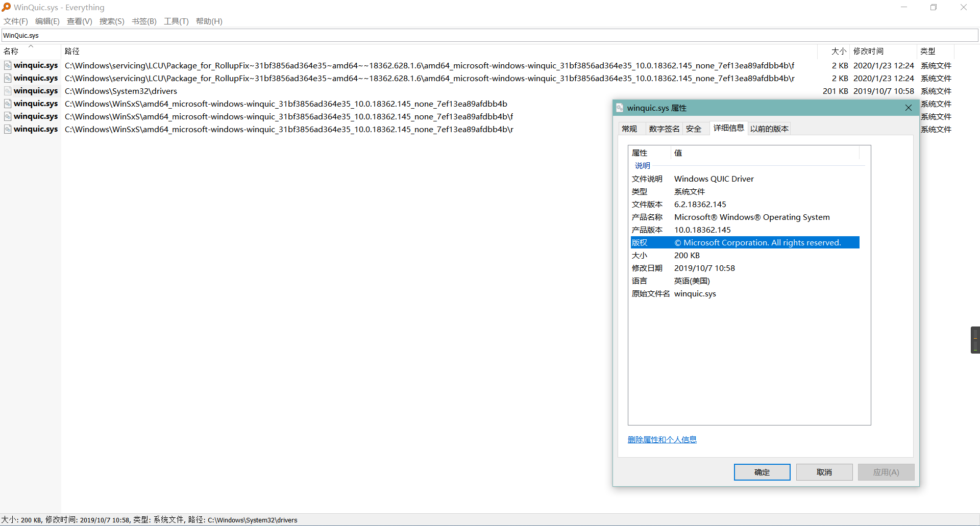Image resolution: width=980 pixels, height=526 pixels.
Task: Open the 工具(T) menu
Action: tap(176, 21)
